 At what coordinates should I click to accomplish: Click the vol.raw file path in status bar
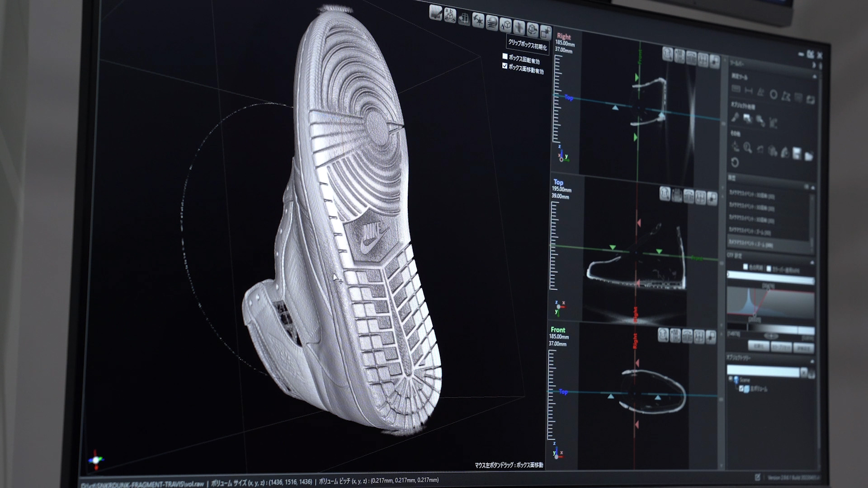click(142, 484)
